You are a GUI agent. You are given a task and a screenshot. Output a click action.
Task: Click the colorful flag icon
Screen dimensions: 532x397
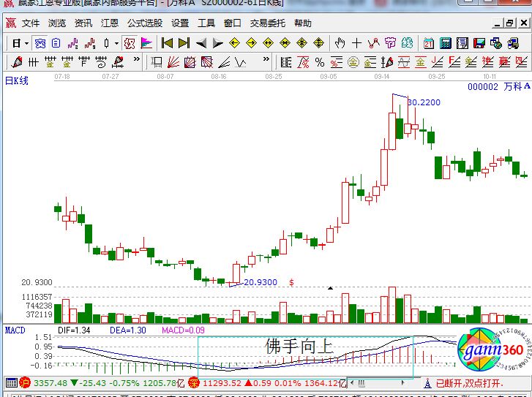tap(146, 43)
